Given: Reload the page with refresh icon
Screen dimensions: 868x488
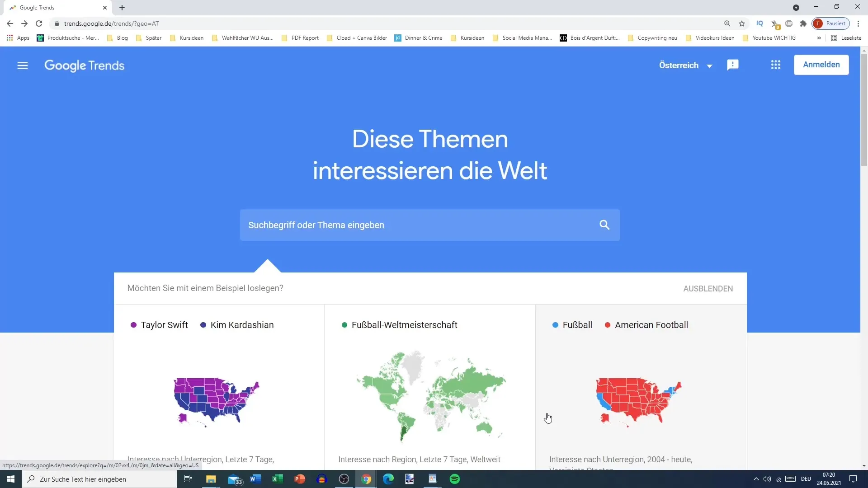Looking at the screenshot, I should 39,23.
